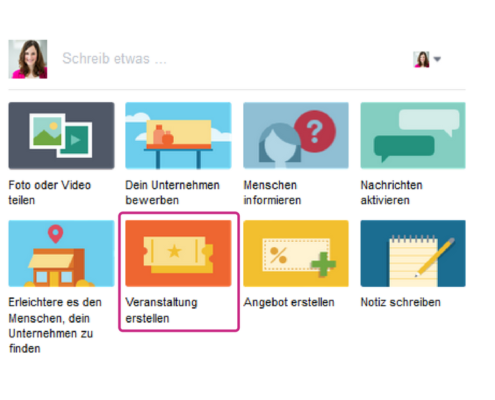Open the store location icon tile
The height and width of the screenshot is (400, 495).
61,253
